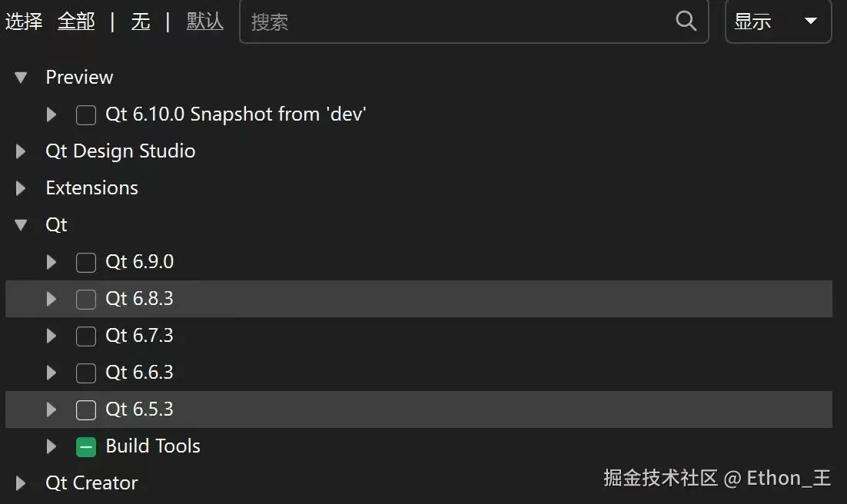847x504 pixels.
Task: Open the 显示 dropdown arrow
Action: point(810,21)
